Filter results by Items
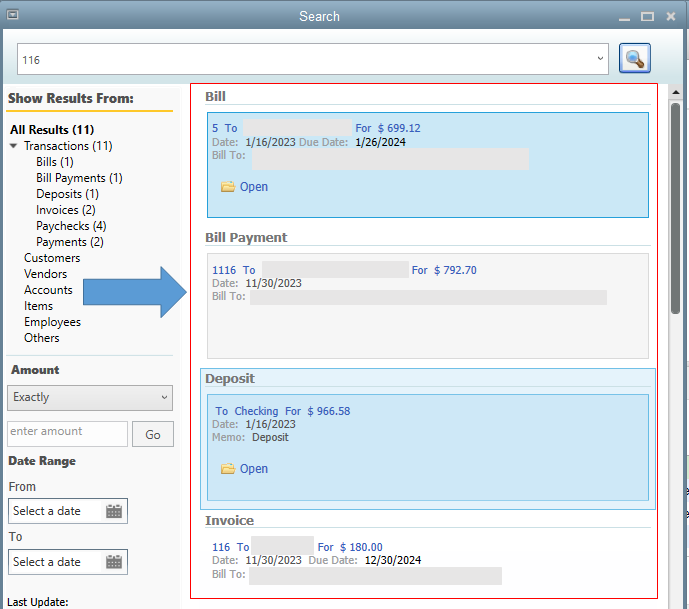The width and height of the screenshot is (689, 609). click(38, 306)
